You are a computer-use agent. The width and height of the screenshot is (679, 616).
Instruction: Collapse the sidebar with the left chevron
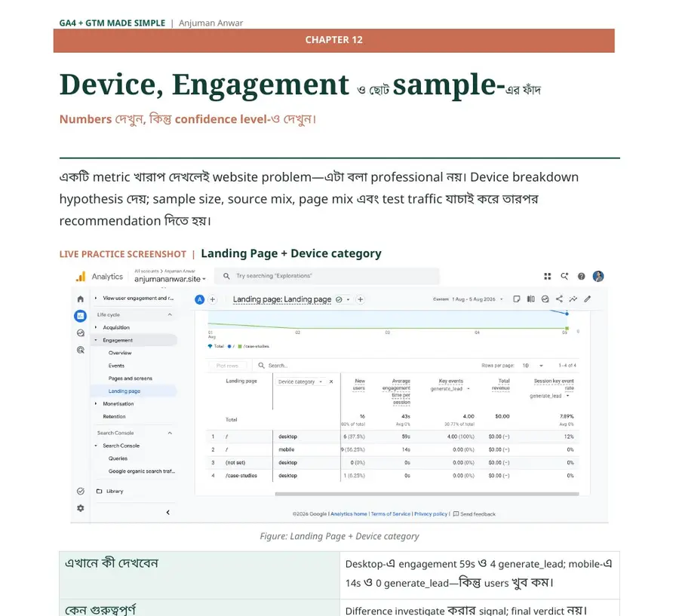point(168,513)
